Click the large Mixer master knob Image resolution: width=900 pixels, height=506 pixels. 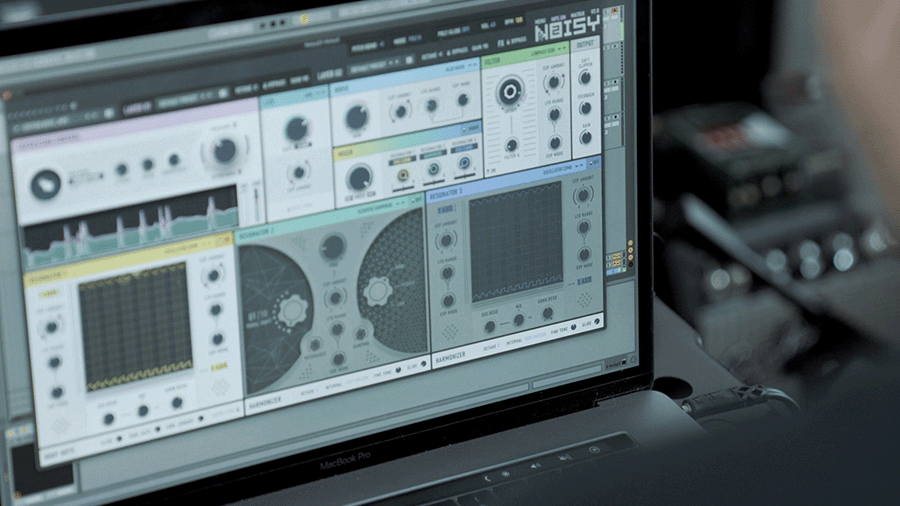pos(359,178)
